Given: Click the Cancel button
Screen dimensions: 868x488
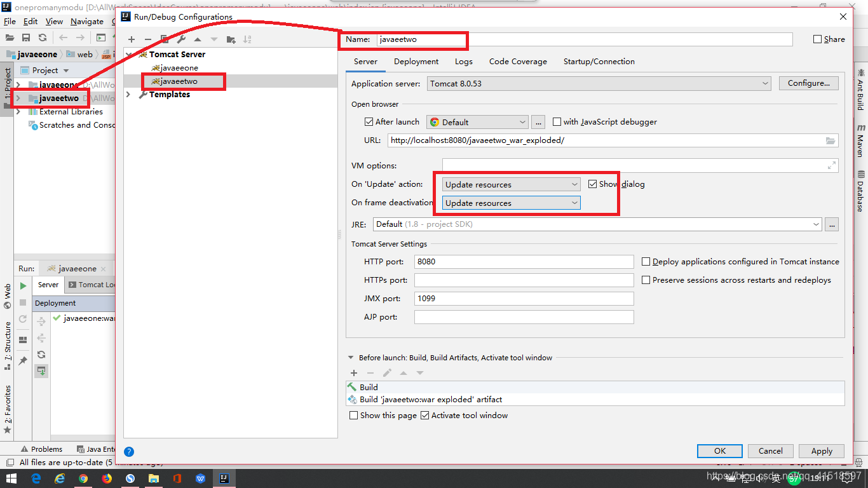Looking at the screenshot, I should (770, 451).
